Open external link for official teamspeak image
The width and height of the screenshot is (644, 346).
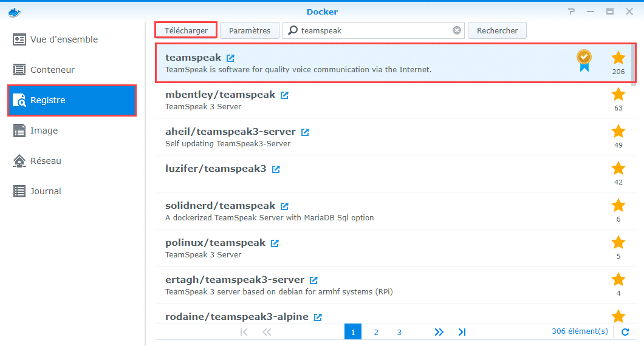[x=230, y=58]
